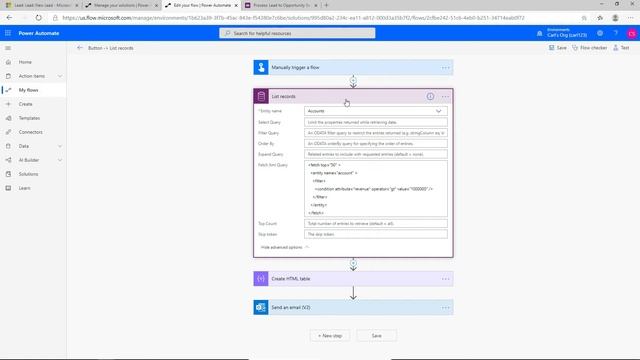Collapse the left navigation hamburger menu
This screenshot has width=640, height=360.
tap(8, 48)
